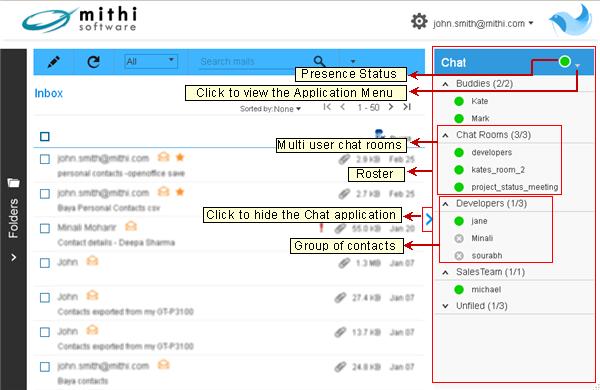Select checkbox for the 27.4 KB John mail
Screen dimensions: 600x390
[45, 298]
